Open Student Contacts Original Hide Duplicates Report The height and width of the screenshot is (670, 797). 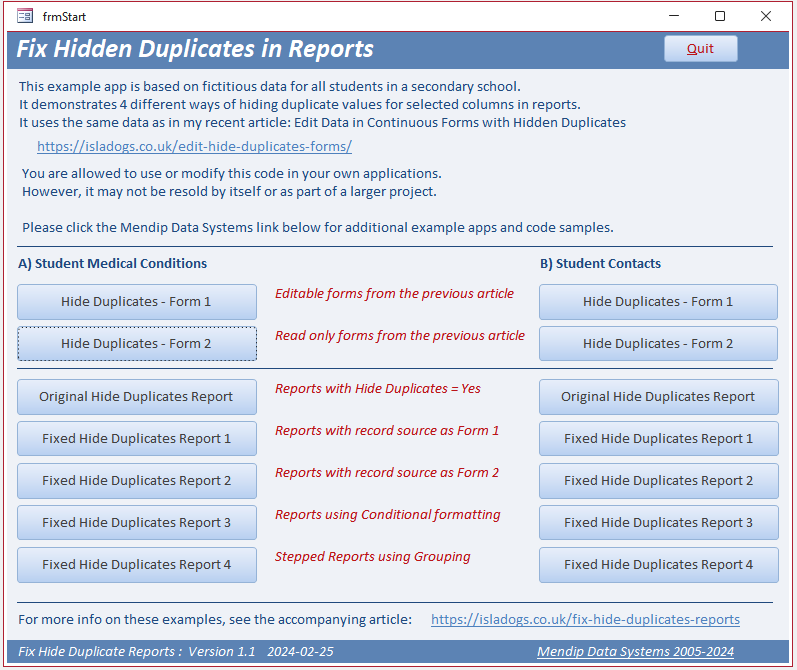click(x=658, y=397)
